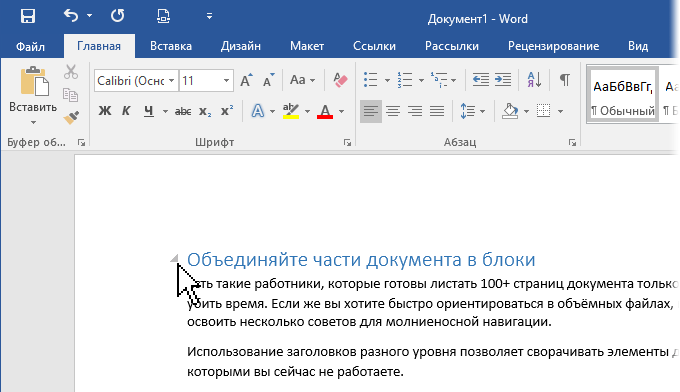Show paragraph marks with the ¶ button

tap(565, 80)
